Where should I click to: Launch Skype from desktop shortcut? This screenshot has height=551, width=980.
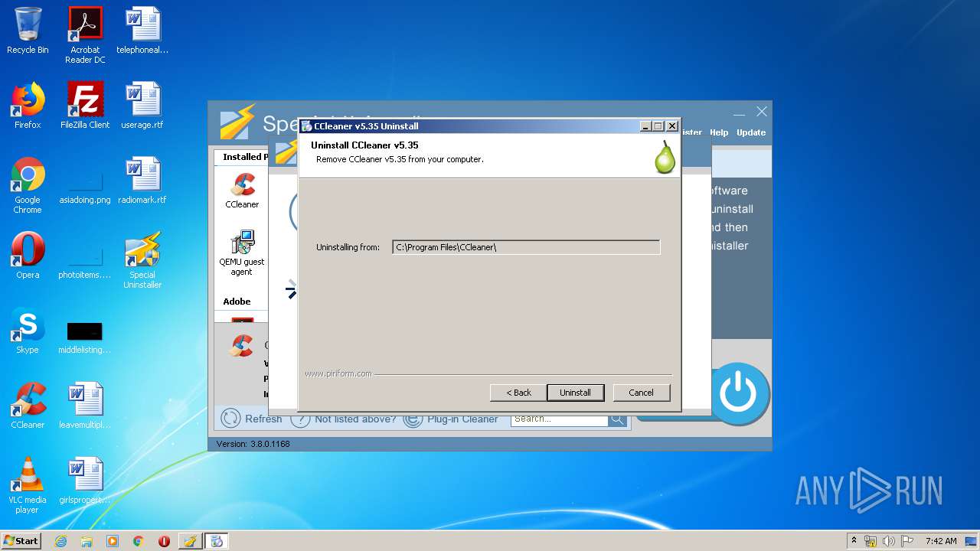coord(28,331)
